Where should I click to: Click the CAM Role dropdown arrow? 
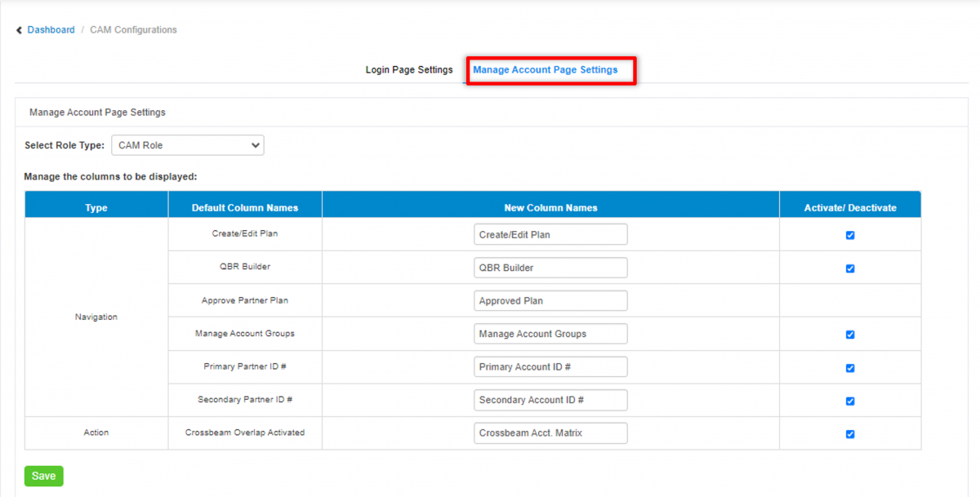(x=255, y=144)
